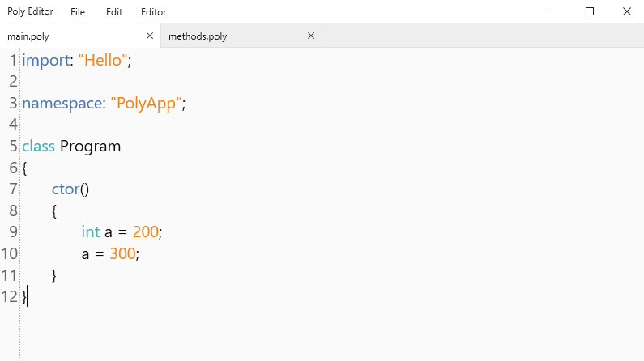
Task: Click the number 300 in code
Action: click(x=122, y=254)
